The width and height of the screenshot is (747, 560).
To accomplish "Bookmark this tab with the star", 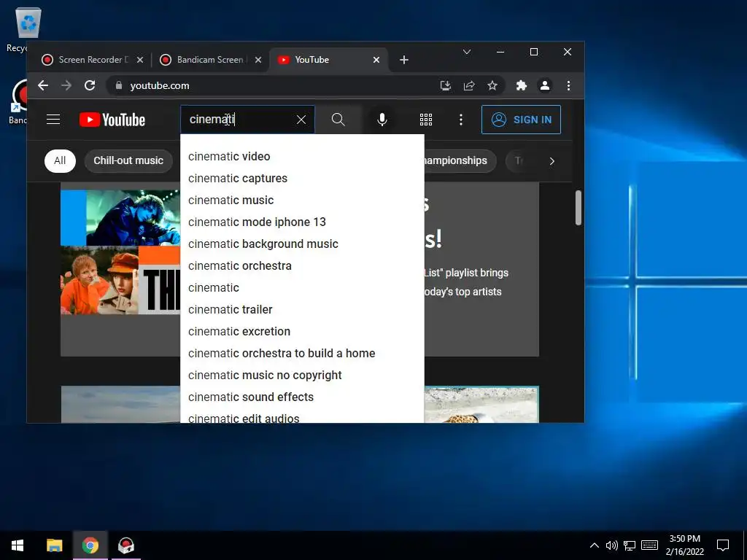I will (492, 86).
